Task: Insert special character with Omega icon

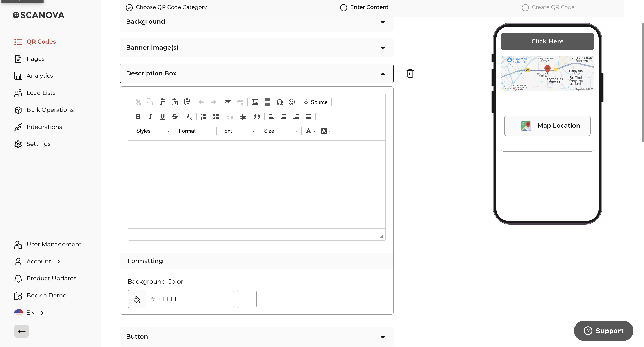Action: 279,102
